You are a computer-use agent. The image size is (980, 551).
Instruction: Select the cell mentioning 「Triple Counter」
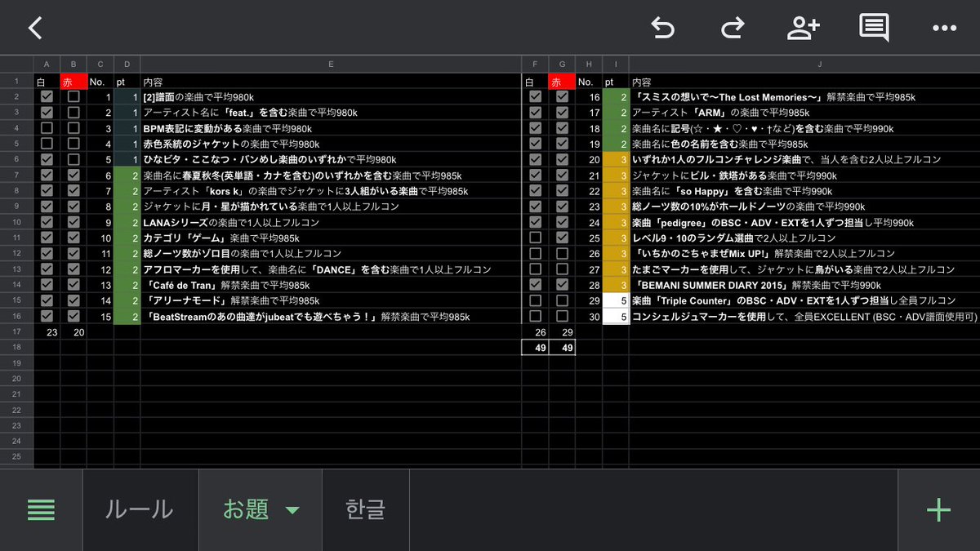[804, 300]
